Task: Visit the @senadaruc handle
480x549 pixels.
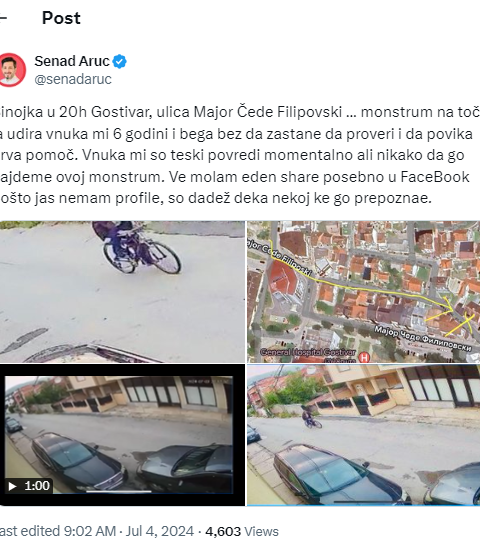Action: click(x=73, y=79)
